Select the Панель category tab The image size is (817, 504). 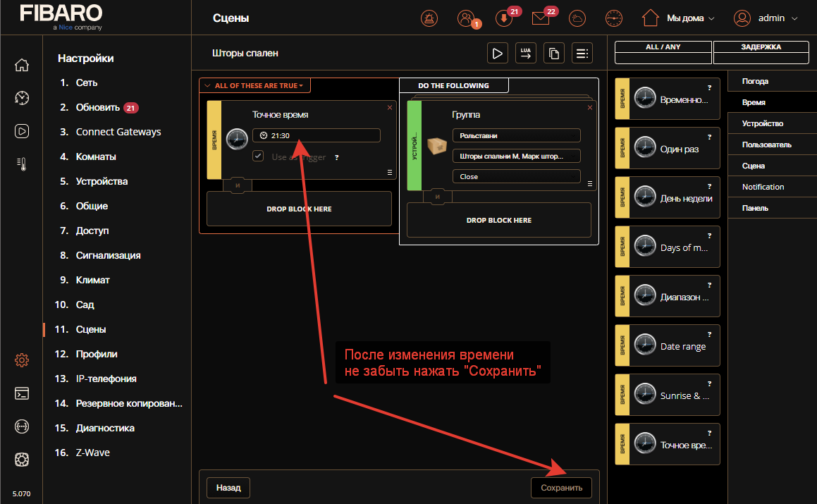tap(772, 208)
